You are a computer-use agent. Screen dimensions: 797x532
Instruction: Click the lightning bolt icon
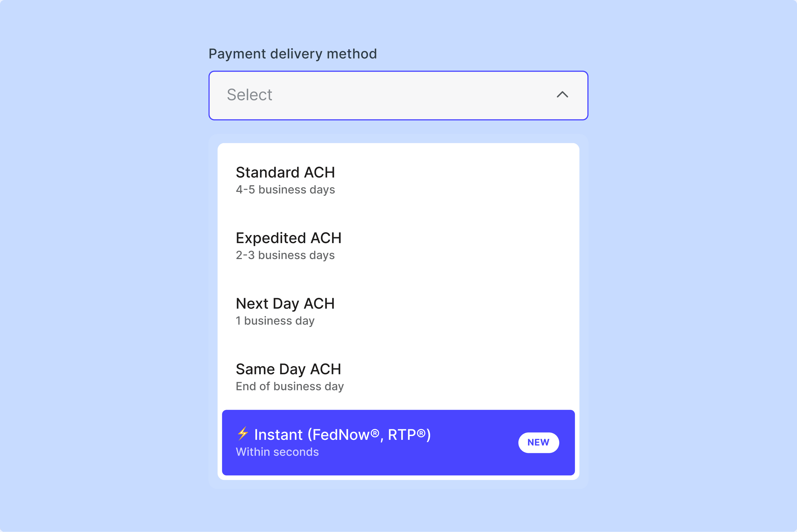243,434
